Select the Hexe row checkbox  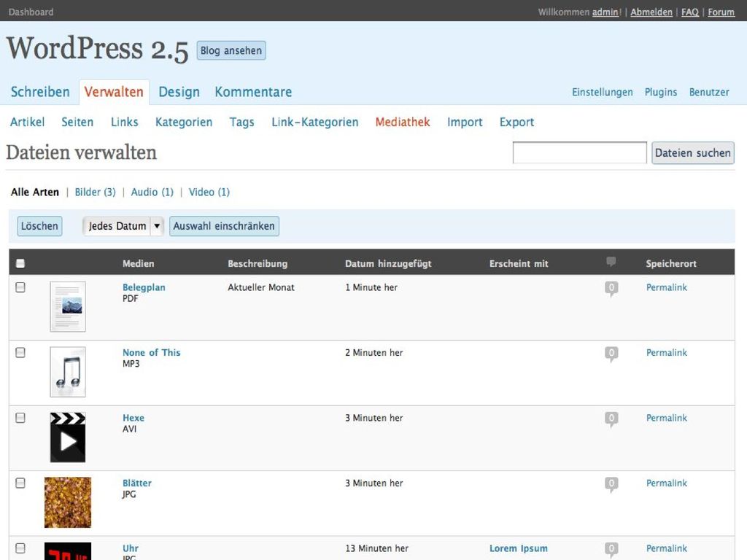[x=20, y=418]
